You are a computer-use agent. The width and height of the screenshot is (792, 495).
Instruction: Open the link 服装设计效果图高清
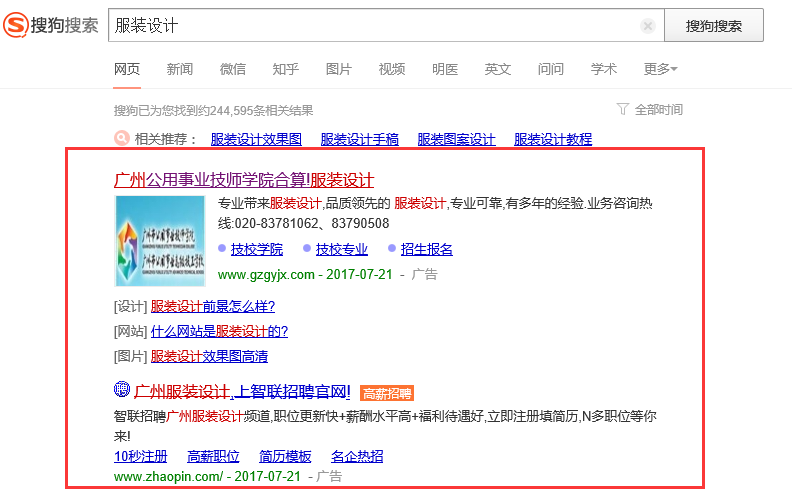pyautogui.click(x=209, y=356)
